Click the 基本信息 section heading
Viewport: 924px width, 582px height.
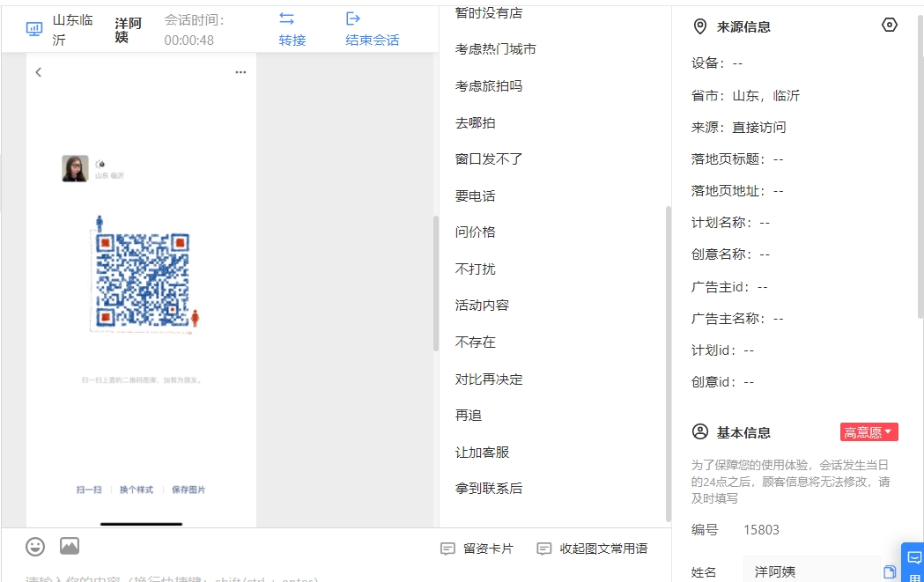click(743, 432)
